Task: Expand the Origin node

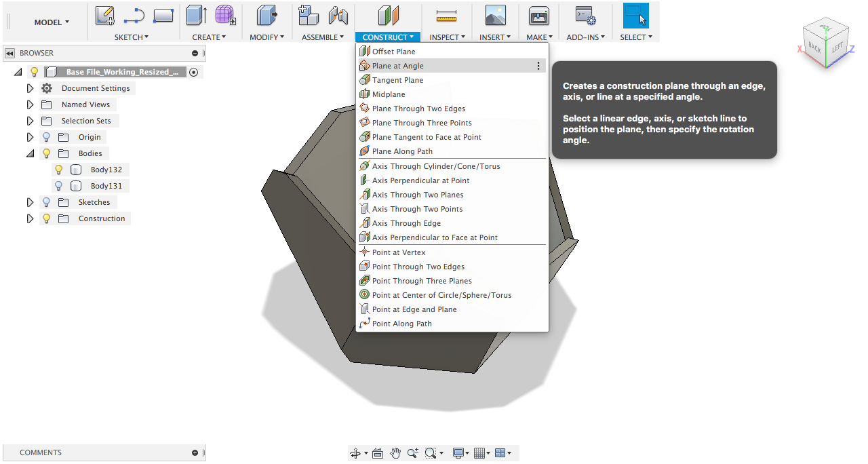Action: (30, 137)
